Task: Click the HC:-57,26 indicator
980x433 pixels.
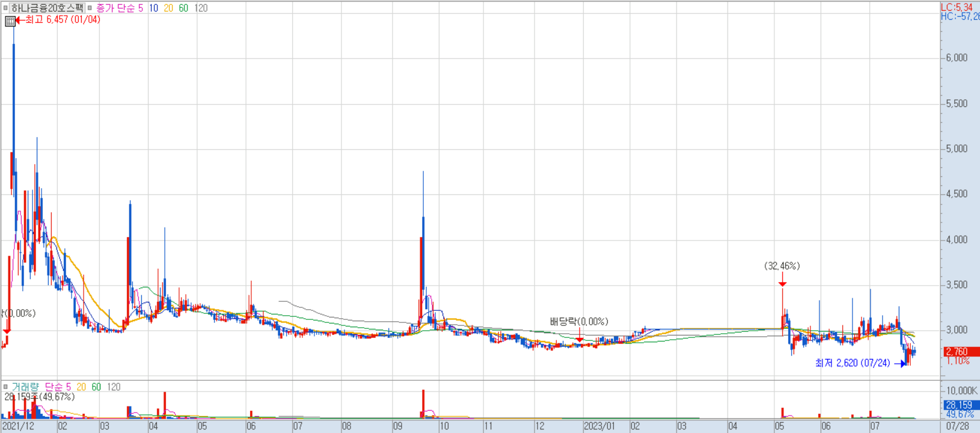Action: [960, 16]
